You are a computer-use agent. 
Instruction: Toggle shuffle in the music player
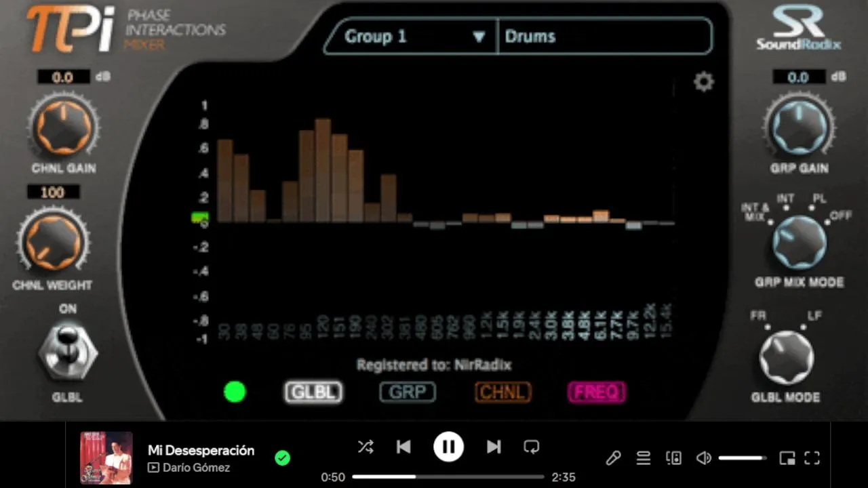[366, 447]
